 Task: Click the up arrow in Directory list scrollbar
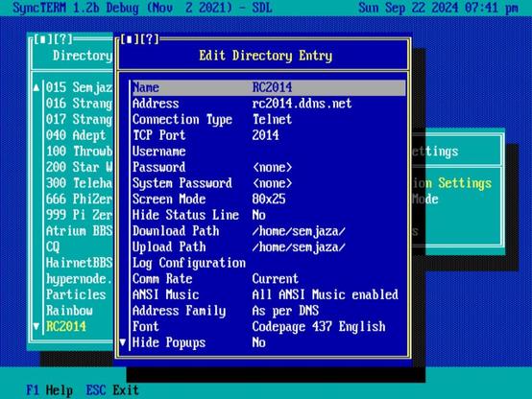click(36, 87)
